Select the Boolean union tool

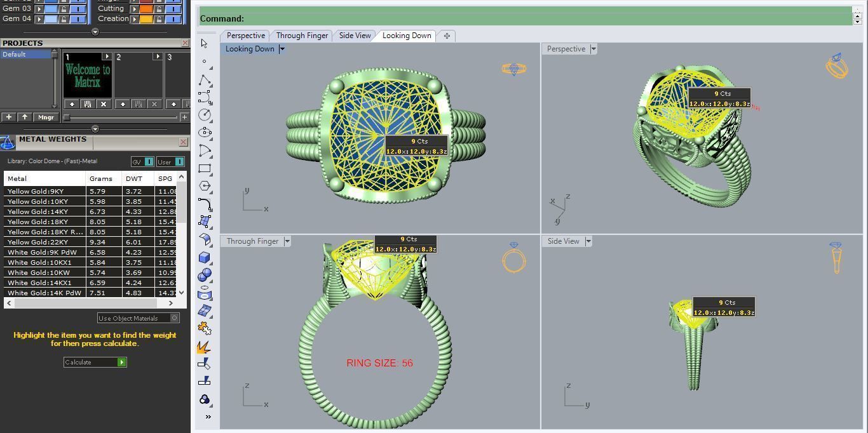point(204,275)
